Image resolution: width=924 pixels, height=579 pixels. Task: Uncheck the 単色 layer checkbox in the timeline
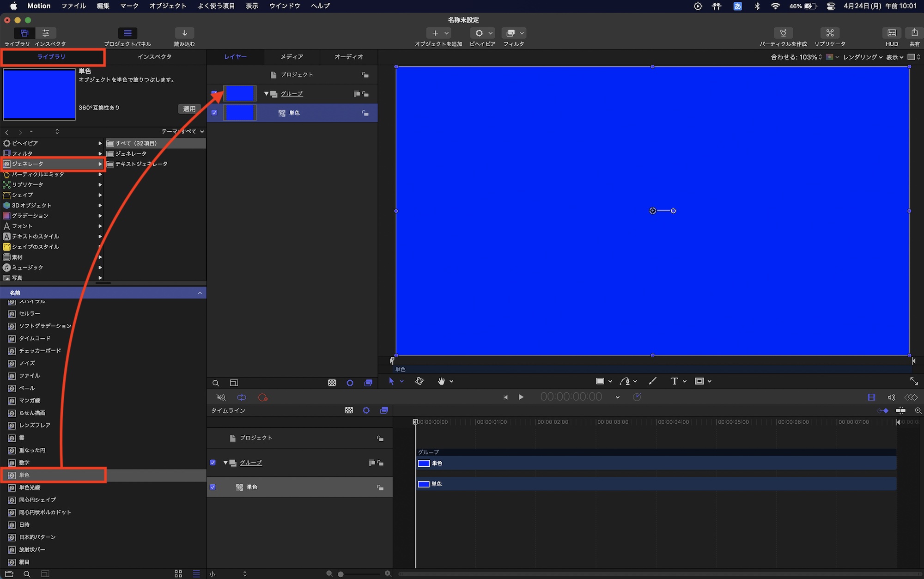(213, 487)
